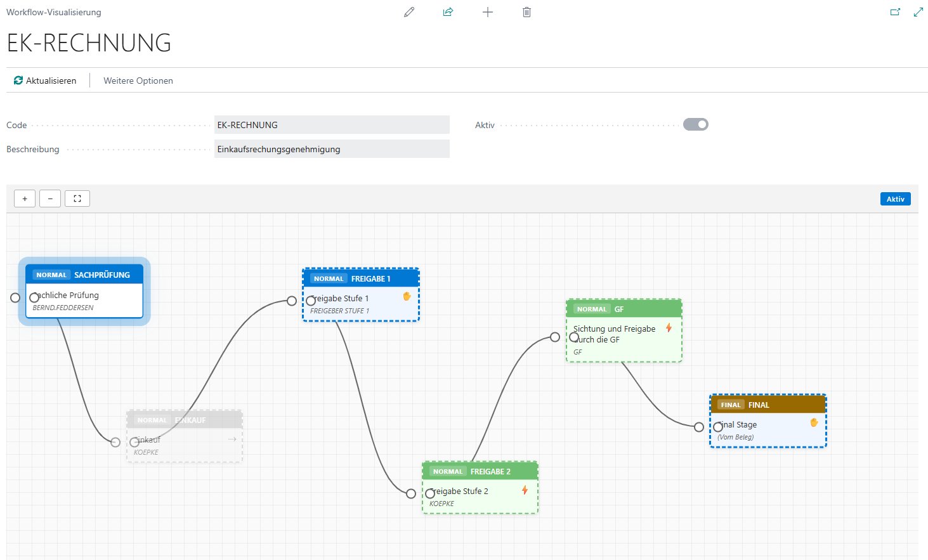This screenshot has height=560, width=928.
Task: Open Weitere Optionen menu
Action: point(138,81)
